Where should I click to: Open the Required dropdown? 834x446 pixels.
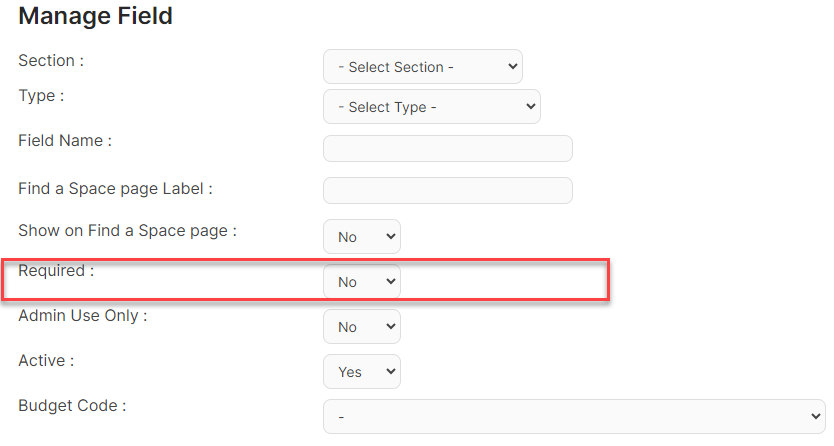click(362, 282)
